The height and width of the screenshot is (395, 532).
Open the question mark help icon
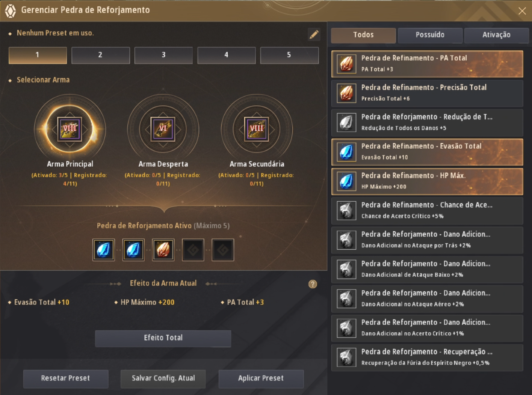[313, 284]
